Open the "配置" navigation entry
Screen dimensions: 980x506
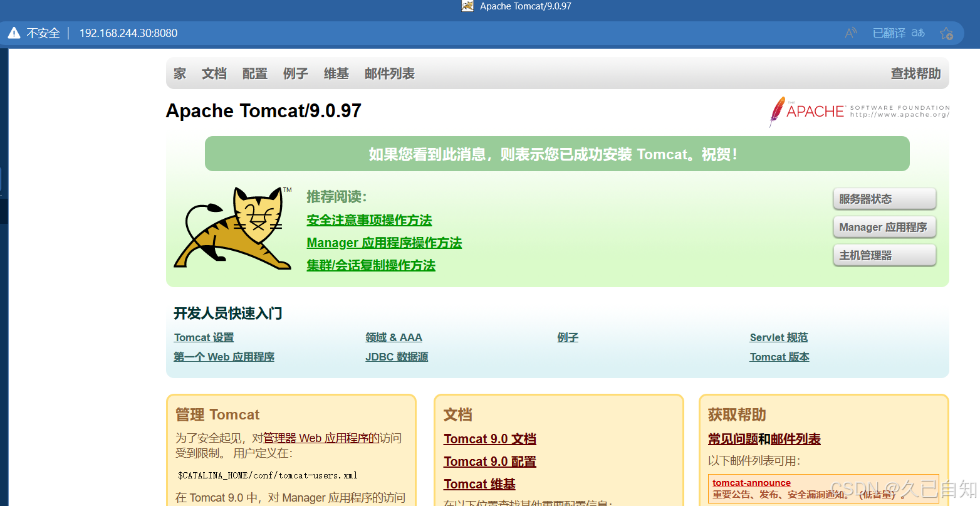coord(254,73)
